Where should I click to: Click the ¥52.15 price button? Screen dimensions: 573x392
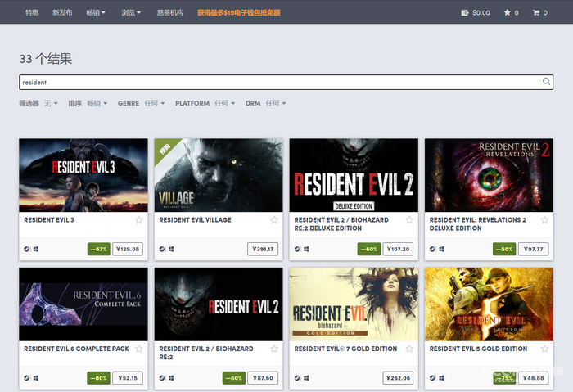(x=128, y=378)
